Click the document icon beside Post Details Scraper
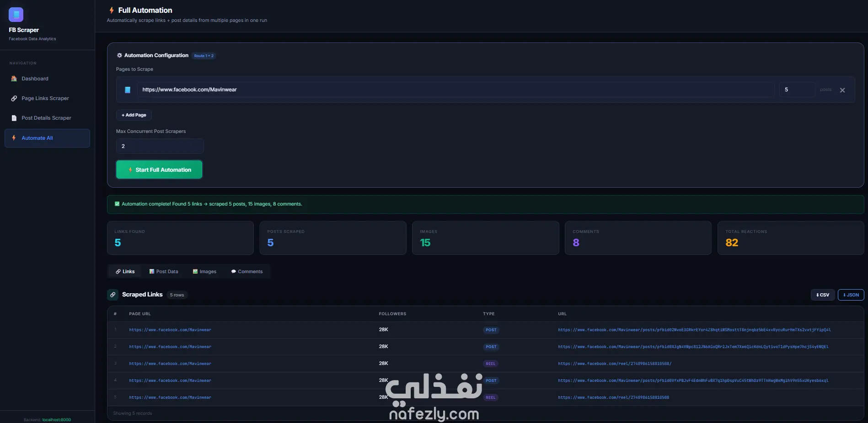The height and width of the screenshot is (423, 868). 14,118
